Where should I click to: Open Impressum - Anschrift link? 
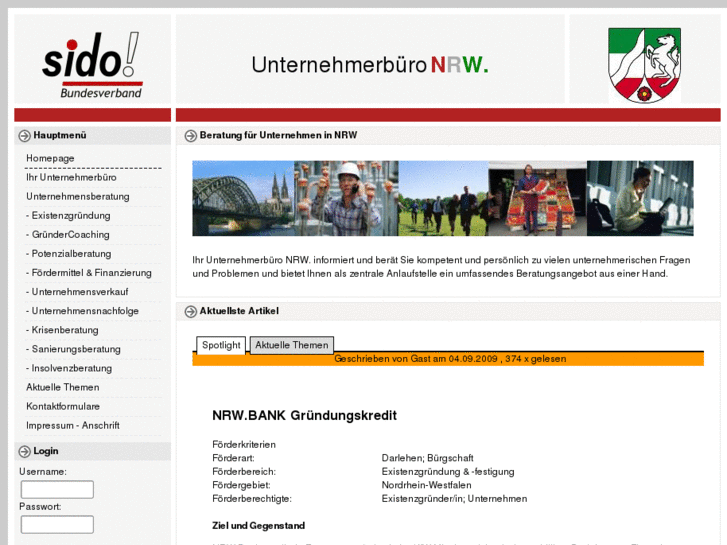(x=73, y=425)
